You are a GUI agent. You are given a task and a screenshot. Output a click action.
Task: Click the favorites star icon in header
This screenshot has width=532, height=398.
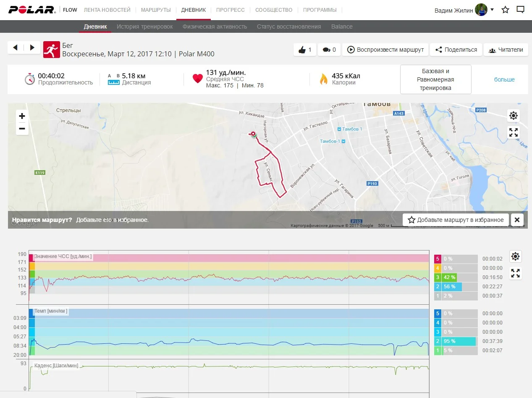(505, 10)
